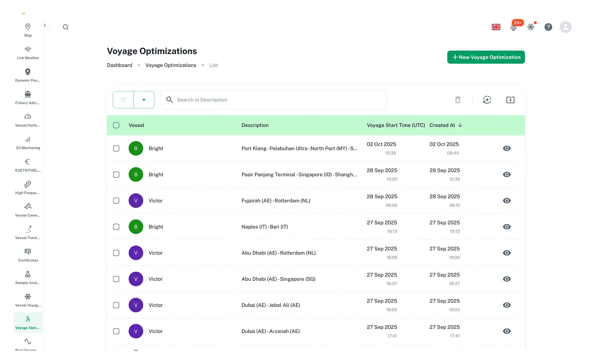601x364 pixels.
Task: View Dubai-Jebel Ali voyage via eye icon
Action: click(x=507, y=305)
